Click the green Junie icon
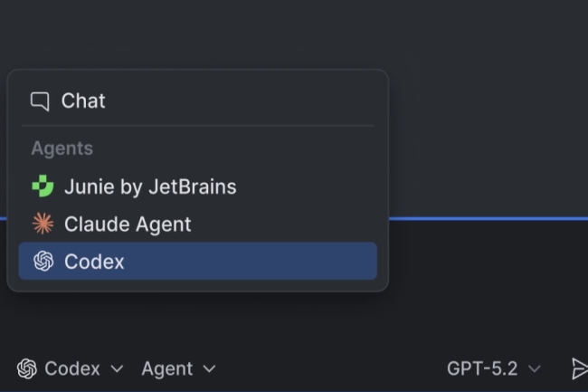The image size is (588, 392). [x=43, y=186]
